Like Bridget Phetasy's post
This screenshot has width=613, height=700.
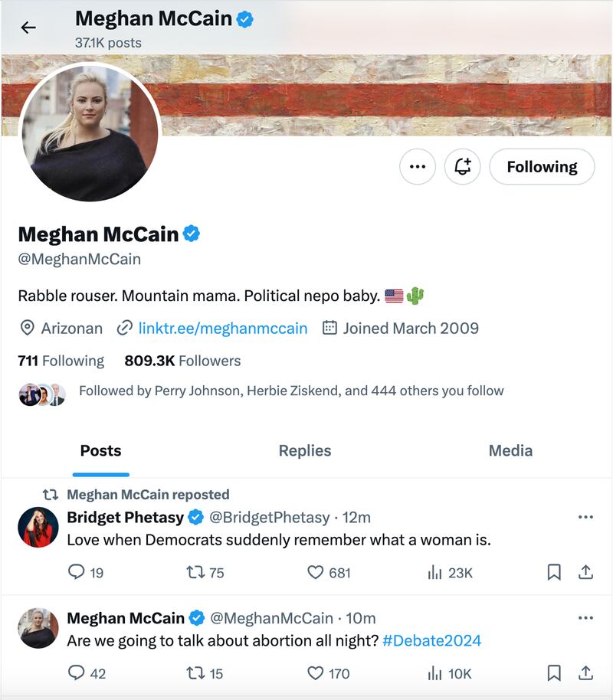316,572
